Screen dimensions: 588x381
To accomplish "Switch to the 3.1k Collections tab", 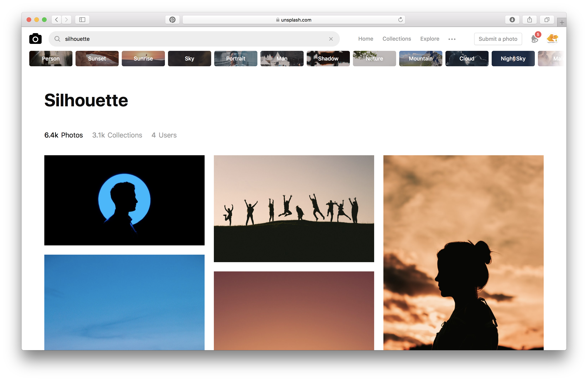I will (x=117, y=135).
